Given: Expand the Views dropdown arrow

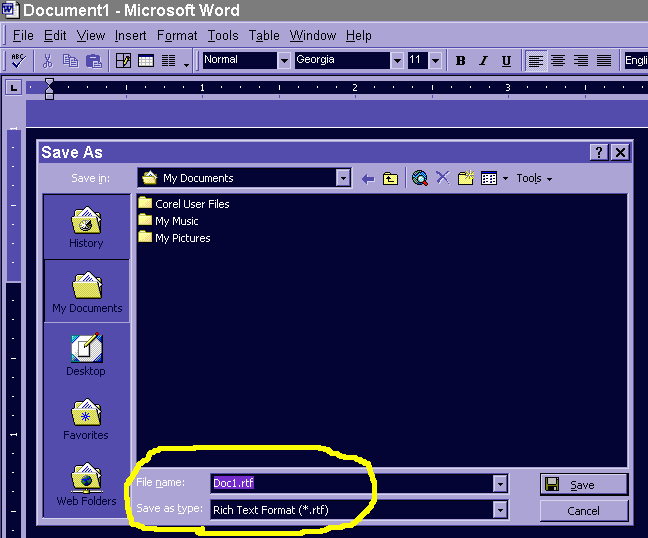Looking at the screenshot, I should pos(505,179).
